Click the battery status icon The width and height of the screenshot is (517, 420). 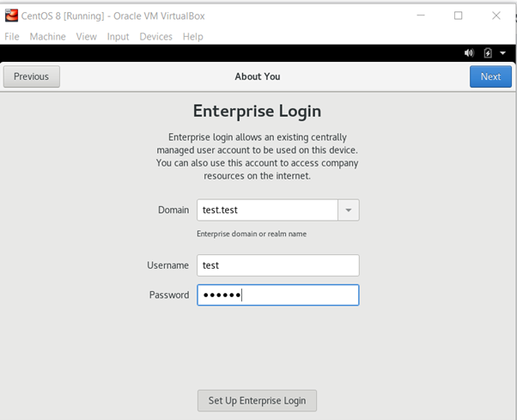(x=488, y=53)
